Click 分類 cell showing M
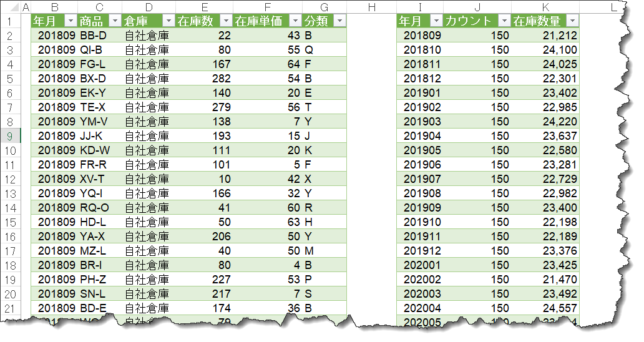The height and width of the screenshot is (342, 644). [324, 251]
